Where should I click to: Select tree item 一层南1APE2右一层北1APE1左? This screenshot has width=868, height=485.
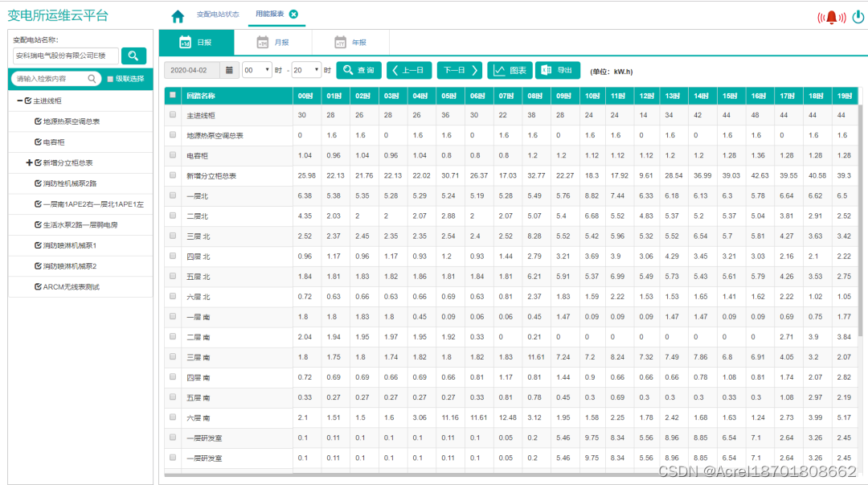[x=93, y=204]
